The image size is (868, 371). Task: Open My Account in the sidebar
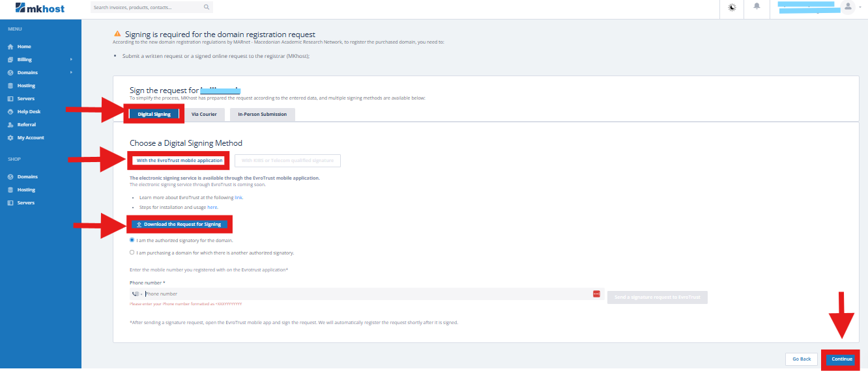[x=30, y=138]
